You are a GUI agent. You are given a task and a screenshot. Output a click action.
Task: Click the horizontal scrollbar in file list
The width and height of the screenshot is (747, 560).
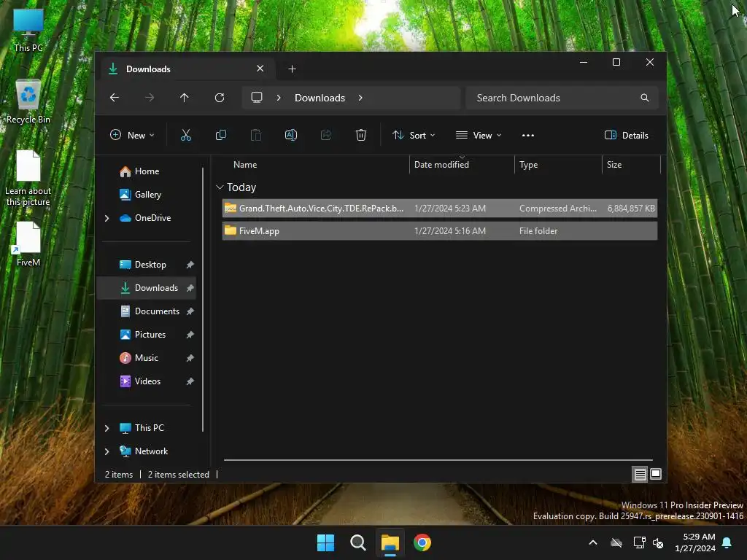click(x=438, y=460)
